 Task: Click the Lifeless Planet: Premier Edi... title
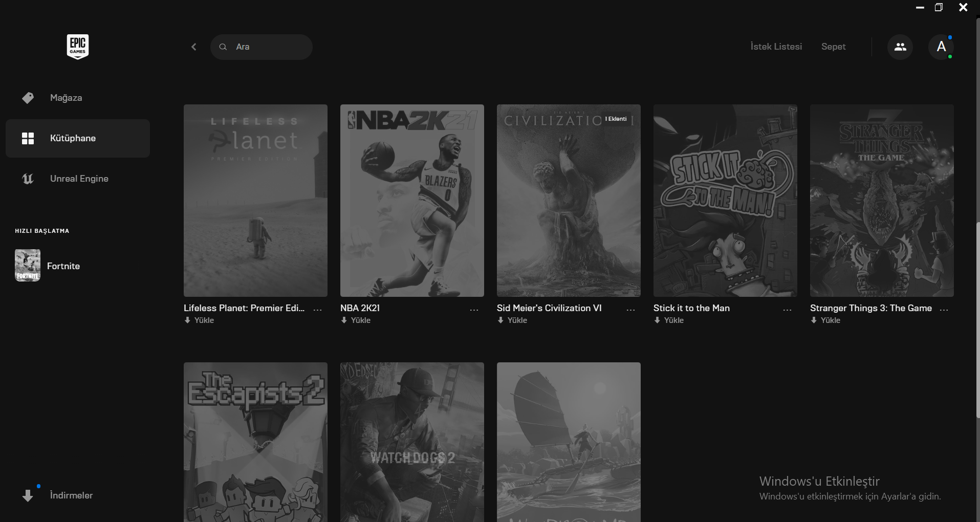(244, 308)
